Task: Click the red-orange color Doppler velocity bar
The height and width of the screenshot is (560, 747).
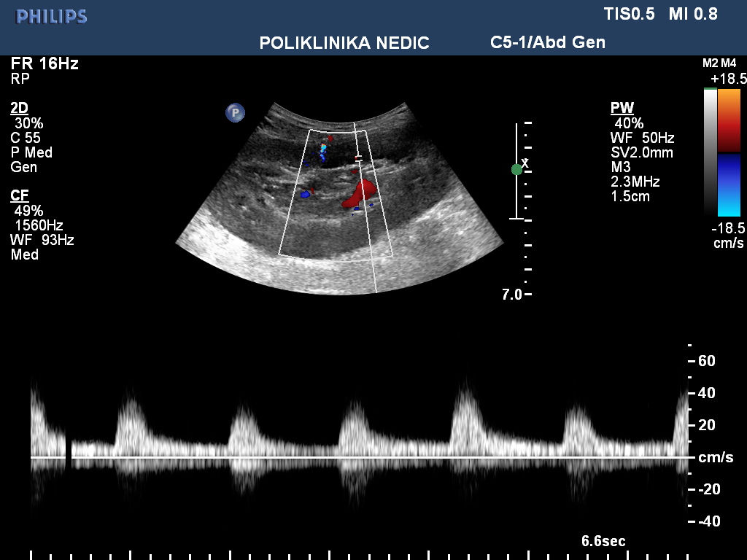Action: (729, 120)
